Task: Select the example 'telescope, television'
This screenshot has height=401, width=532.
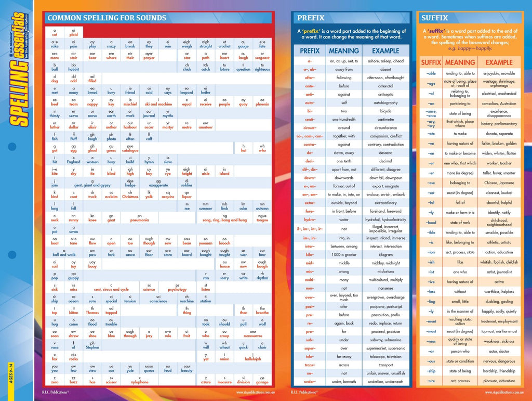Action: pos(385,356)
